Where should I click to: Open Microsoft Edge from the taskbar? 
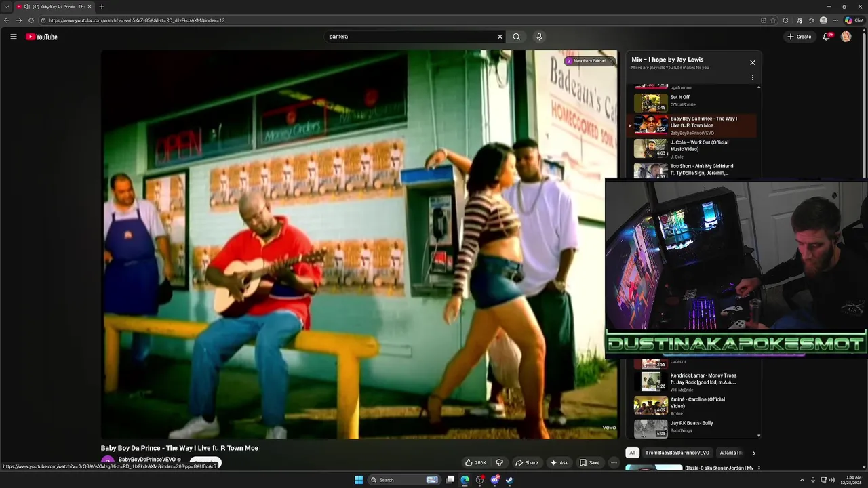pos(465,480)
